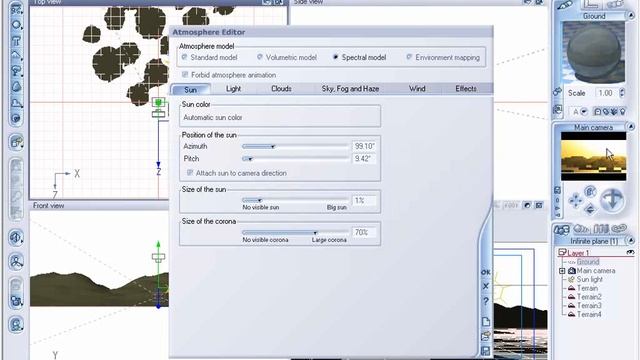
Task: Switch to the Sky, Fog and Haze tab
Action: pyautogui.click(x=350, y=89)
